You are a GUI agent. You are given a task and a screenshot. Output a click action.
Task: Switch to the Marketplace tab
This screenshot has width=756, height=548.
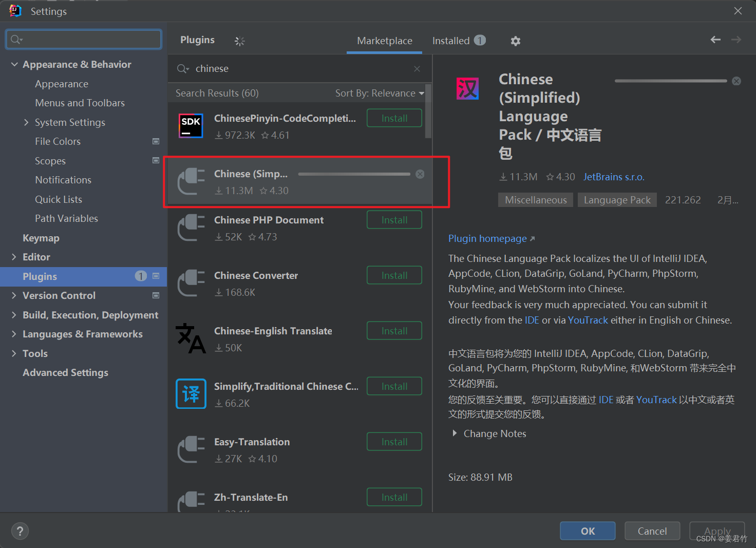click(385, 41)
